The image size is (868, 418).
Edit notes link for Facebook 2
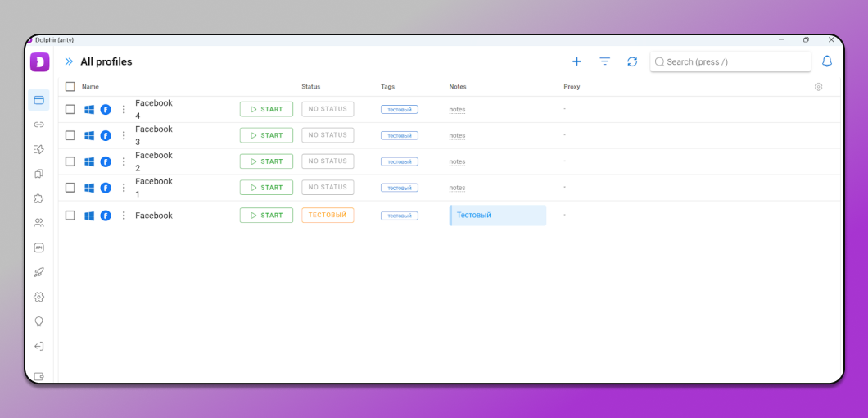click(x=457, y=161)
